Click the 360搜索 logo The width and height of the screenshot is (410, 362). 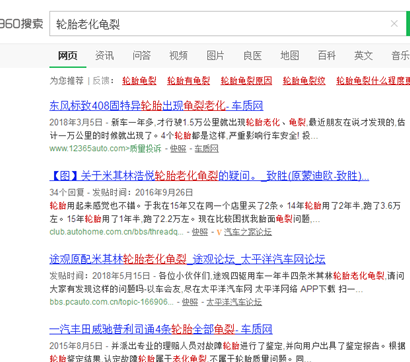(x=21, y=24)
